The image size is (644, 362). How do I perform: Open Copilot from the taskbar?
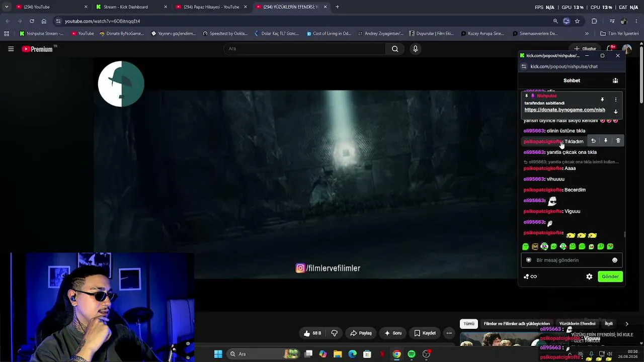(323, 354)
